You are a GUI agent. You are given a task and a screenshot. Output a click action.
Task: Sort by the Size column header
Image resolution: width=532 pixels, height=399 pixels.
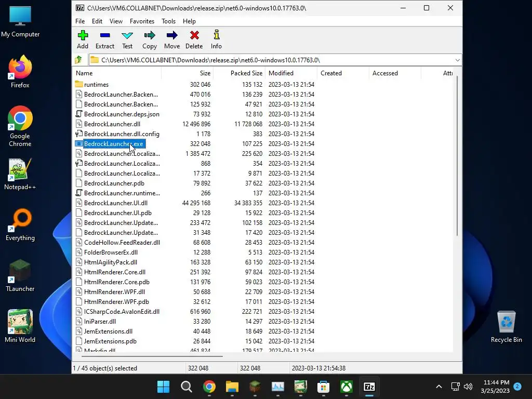pyautogui.click(x=187, y=73)
